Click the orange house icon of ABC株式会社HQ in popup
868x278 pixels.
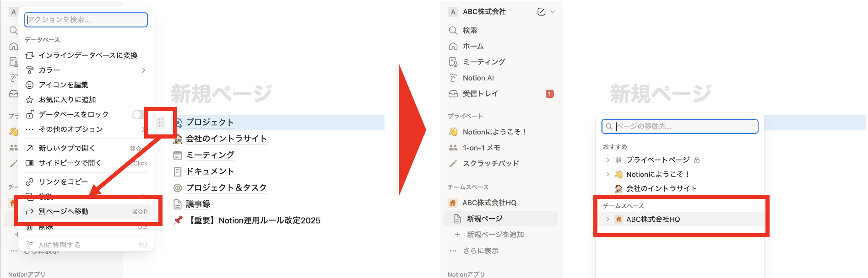tap(618, 219)
